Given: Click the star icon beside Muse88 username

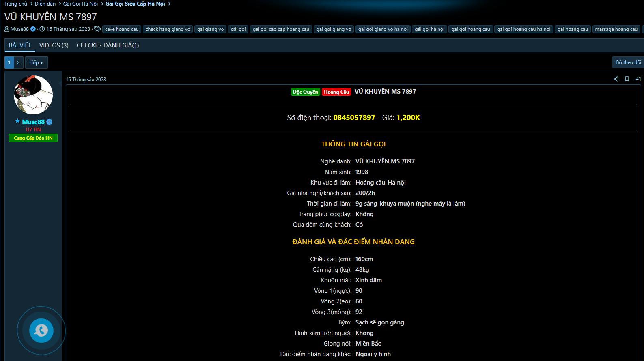Looking at the screenshot, I should [x=17, y=121].
